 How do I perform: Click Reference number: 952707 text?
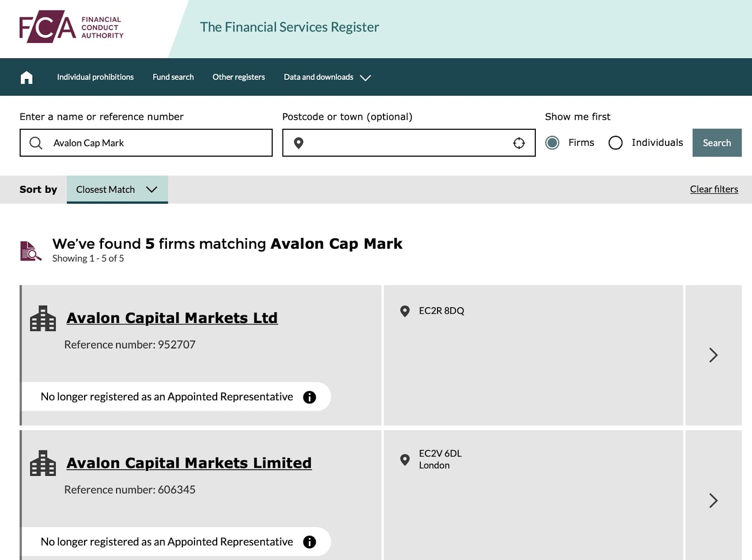(130, 345)
